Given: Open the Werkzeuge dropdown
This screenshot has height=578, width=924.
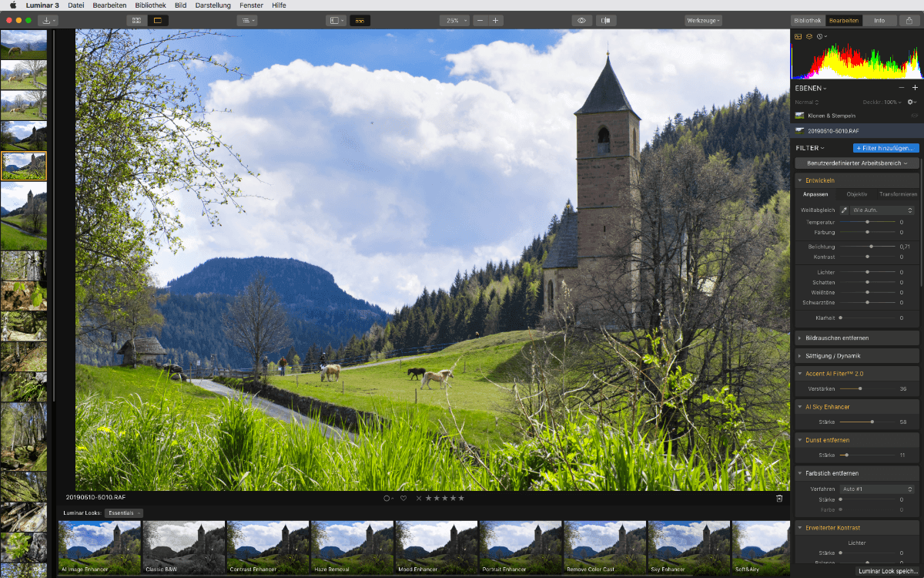Looking at the screenshot, I should click(703, 21).
